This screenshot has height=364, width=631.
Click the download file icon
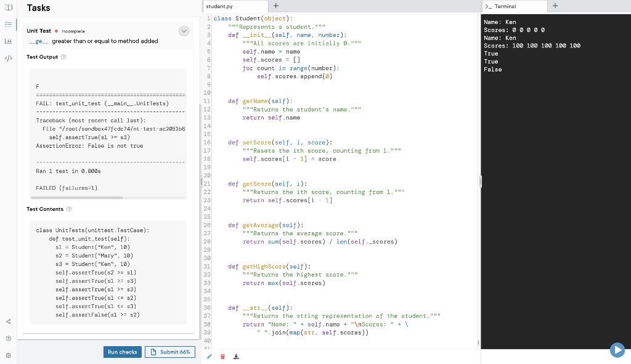pyautogui.click(x=236, y=357)
